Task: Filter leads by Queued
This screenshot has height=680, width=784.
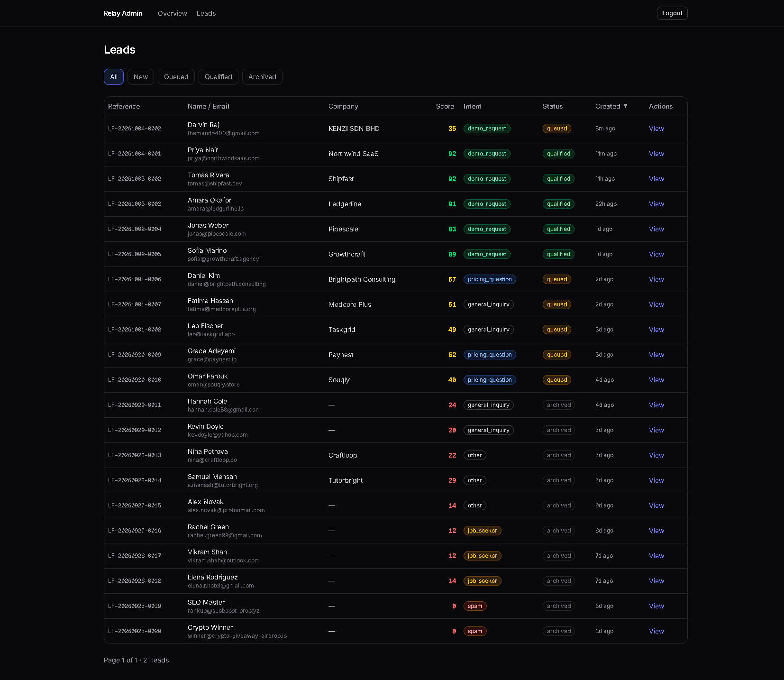Action: (x=176, y=77)
